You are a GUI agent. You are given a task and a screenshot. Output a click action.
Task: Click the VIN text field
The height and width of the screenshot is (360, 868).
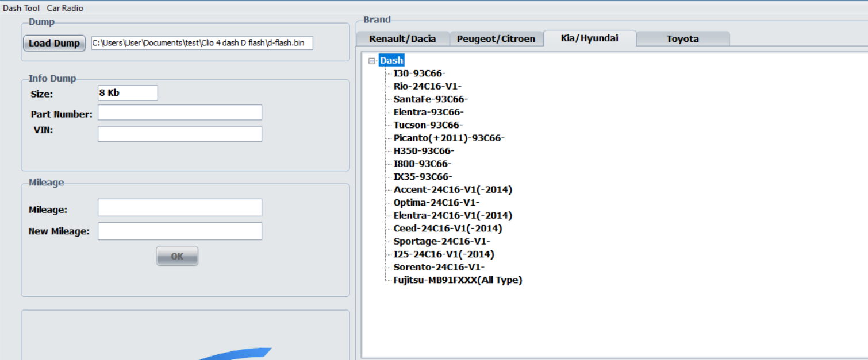[179, 134]
